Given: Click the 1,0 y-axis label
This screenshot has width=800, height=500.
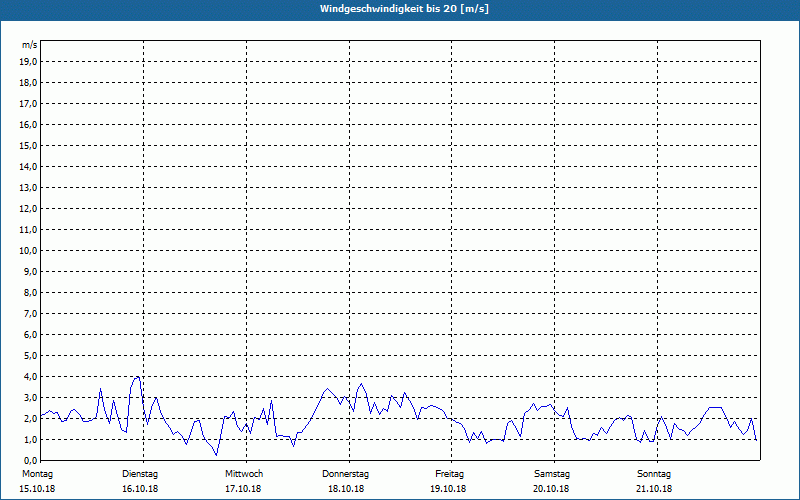Looking at the screenshot, I should tap(30, 440).
